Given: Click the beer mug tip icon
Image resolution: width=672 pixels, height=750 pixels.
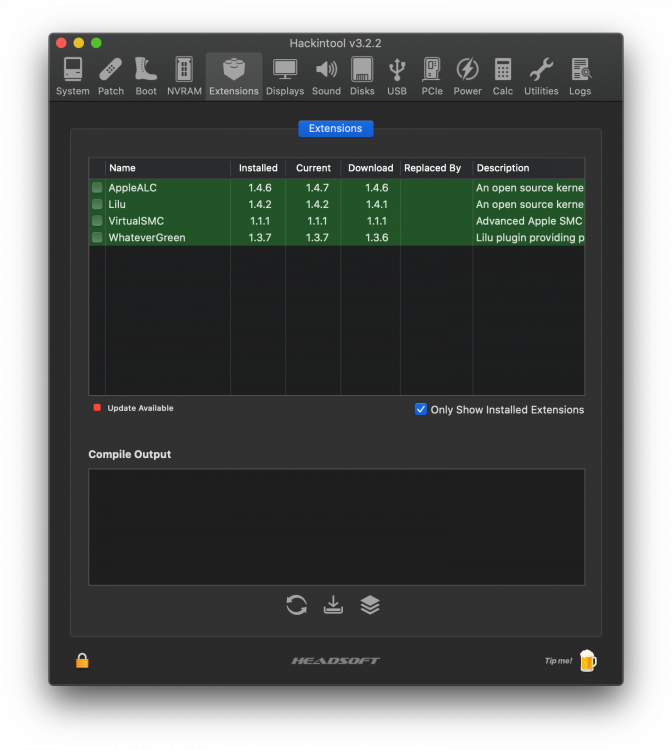Looking at the screenshot, I should tap(588, 661).
